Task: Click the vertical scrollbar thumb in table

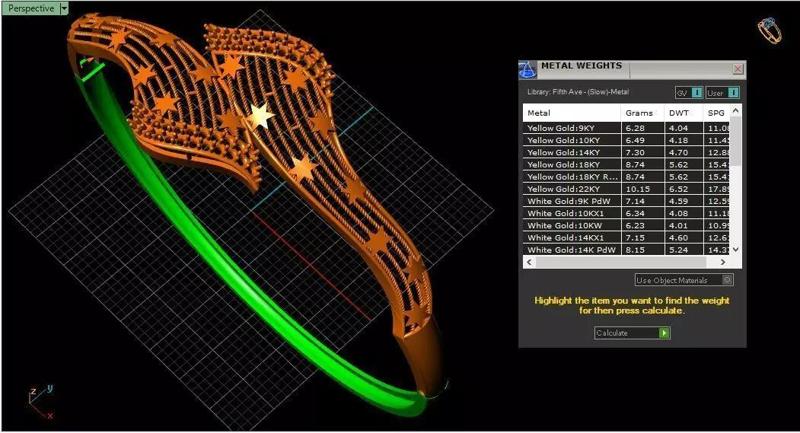Action: [735, 141]
